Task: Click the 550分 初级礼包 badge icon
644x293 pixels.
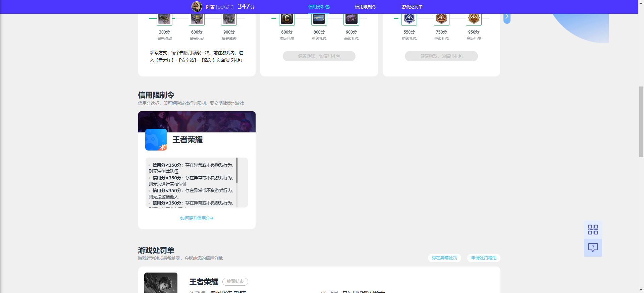Action: (409, 19)
